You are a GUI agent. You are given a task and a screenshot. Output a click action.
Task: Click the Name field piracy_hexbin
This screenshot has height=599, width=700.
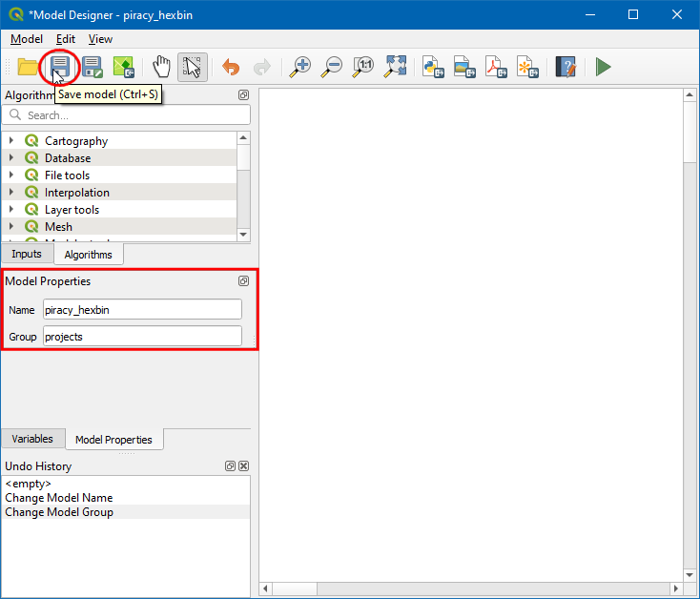coord(142,309)
